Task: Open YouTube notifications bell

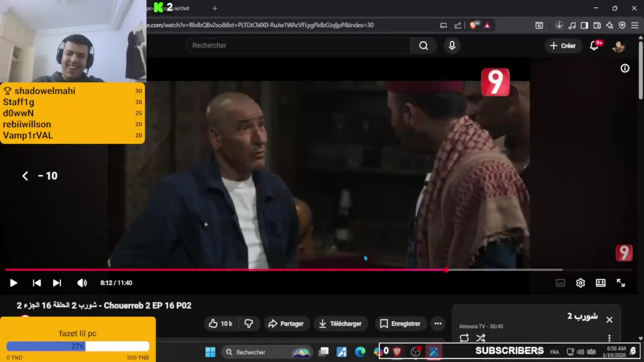Action: pyautogui.click(x=594, y=46)
